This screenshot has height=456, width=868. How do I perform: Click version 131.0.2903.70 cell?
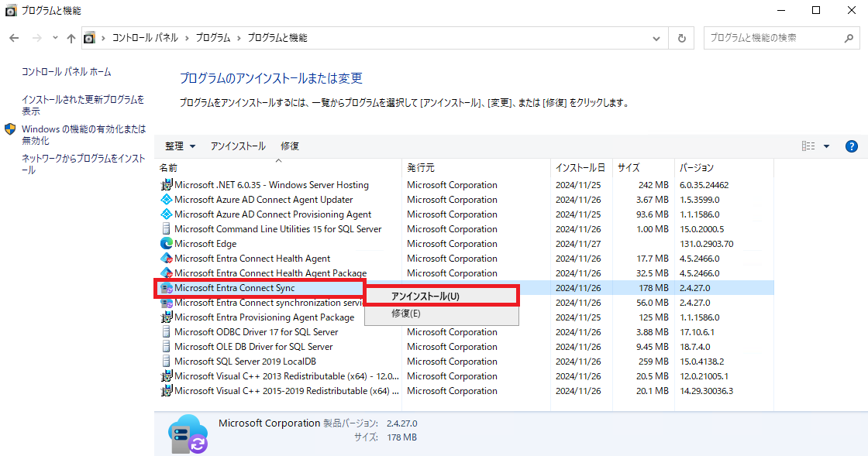coord(706,244)
